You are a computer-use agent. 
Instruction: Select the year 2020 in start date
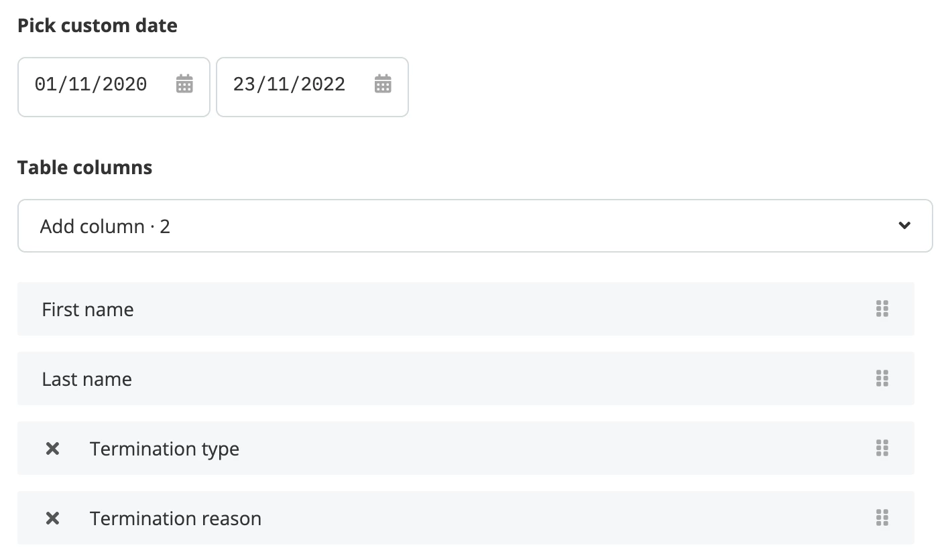coord(125,84)
